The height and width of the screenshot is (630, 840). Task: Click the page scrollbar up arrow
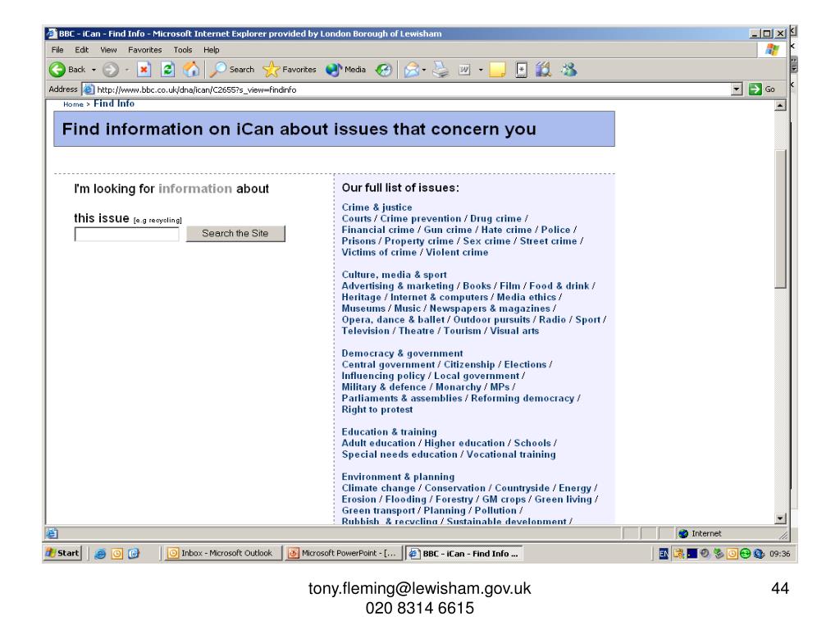780,105
